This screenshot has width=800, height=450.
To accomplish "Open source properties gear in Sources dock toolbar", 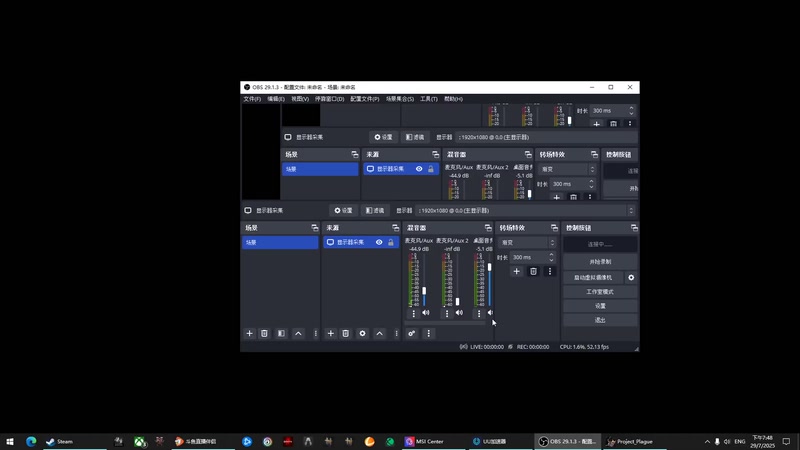I will click(362, 333).
